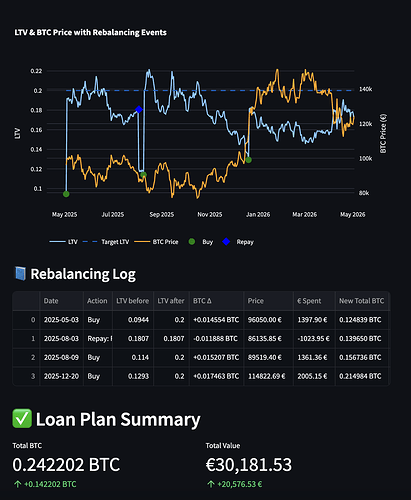
Task: Hide the BTC Price series in legend
Action: (156, 242)
